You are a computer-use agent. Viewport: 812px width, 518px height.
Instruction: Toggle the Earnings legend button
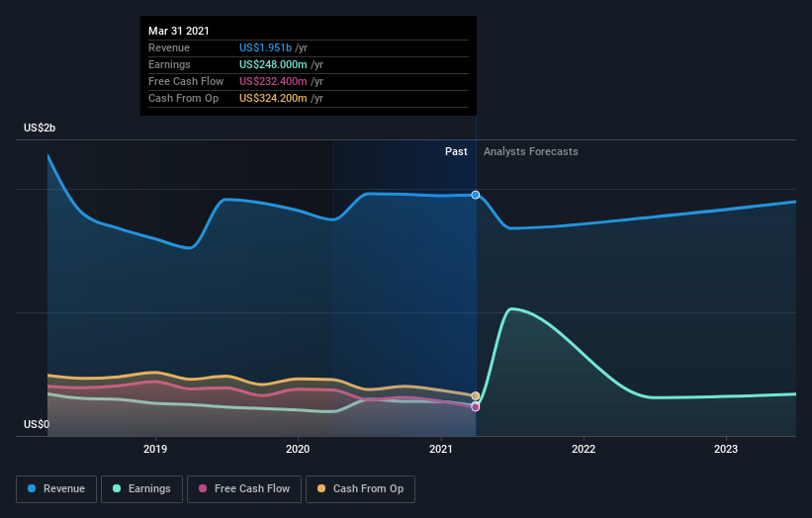(141, 489)
